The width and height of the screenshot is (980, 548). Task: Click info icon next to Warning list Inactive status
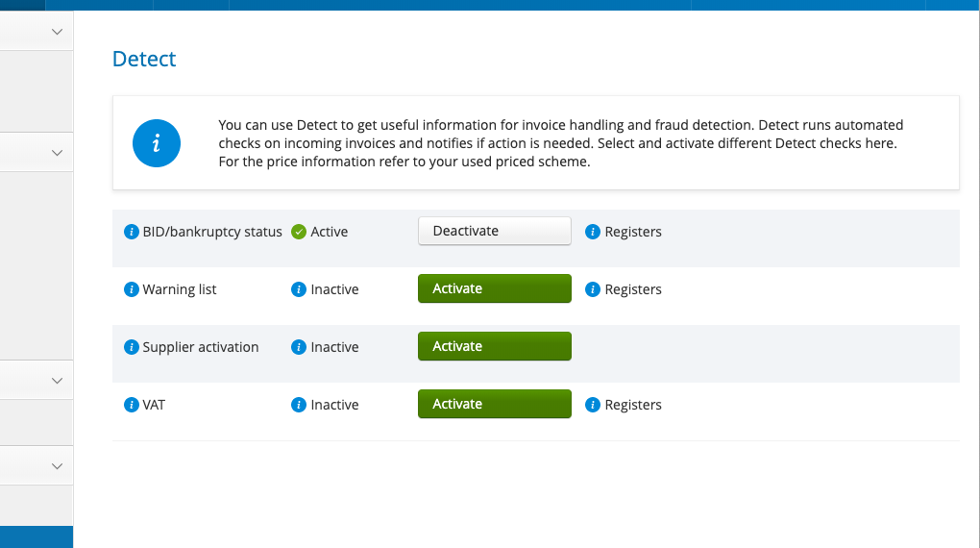(299, 289)
